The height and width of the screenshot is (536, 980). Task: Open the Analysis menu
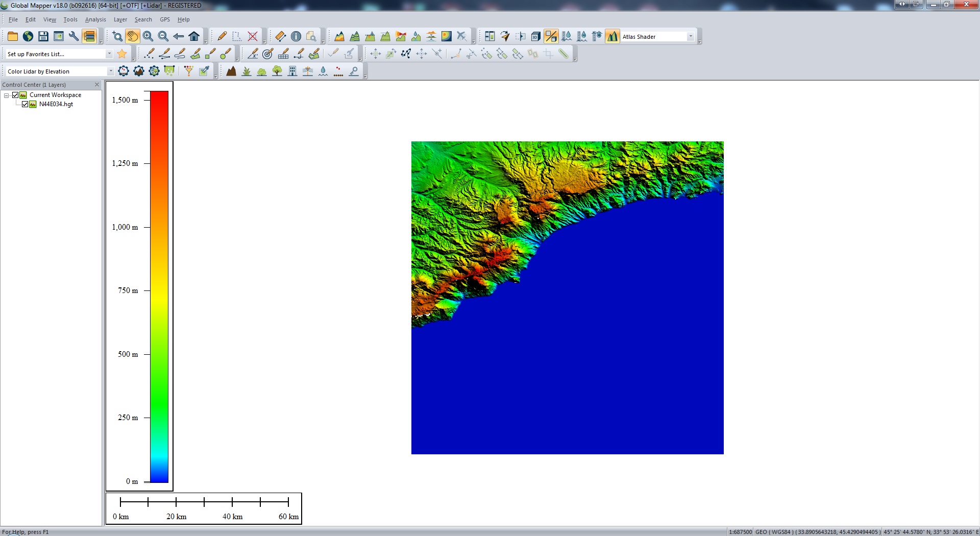95,19
